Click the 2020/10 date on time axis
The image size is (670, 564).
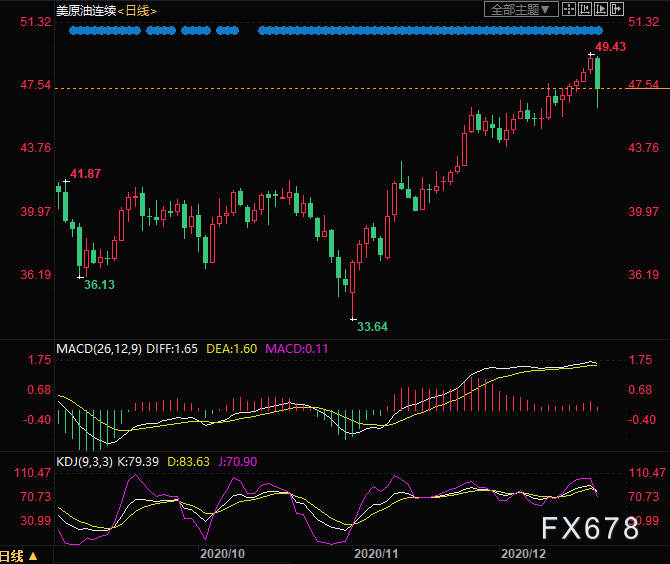click(223, 553)
